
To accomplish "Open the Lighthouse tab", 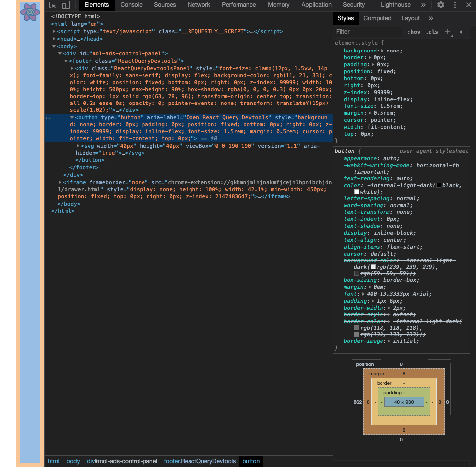I will click(395, 5).
